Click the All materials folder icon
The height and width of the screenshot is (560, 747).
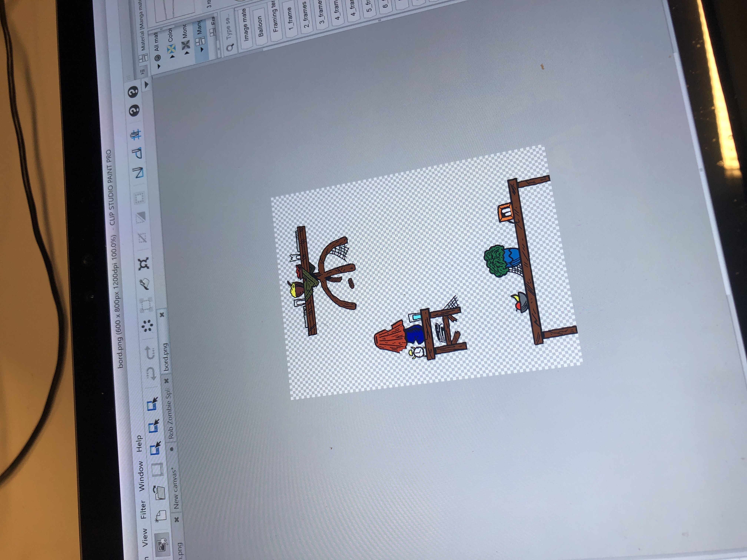coord(157,58)
